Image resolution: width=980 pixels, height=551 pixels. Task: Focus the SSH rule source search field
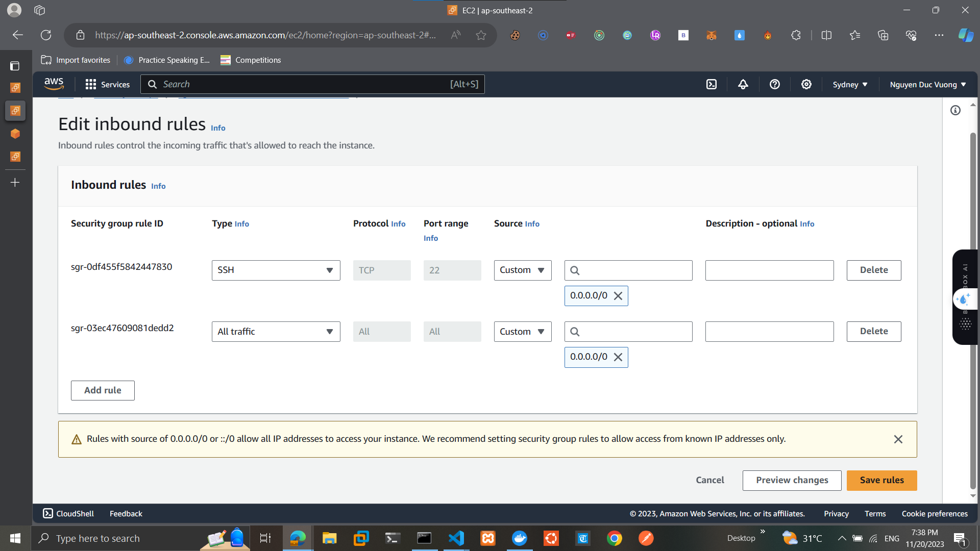click(628, 270)
